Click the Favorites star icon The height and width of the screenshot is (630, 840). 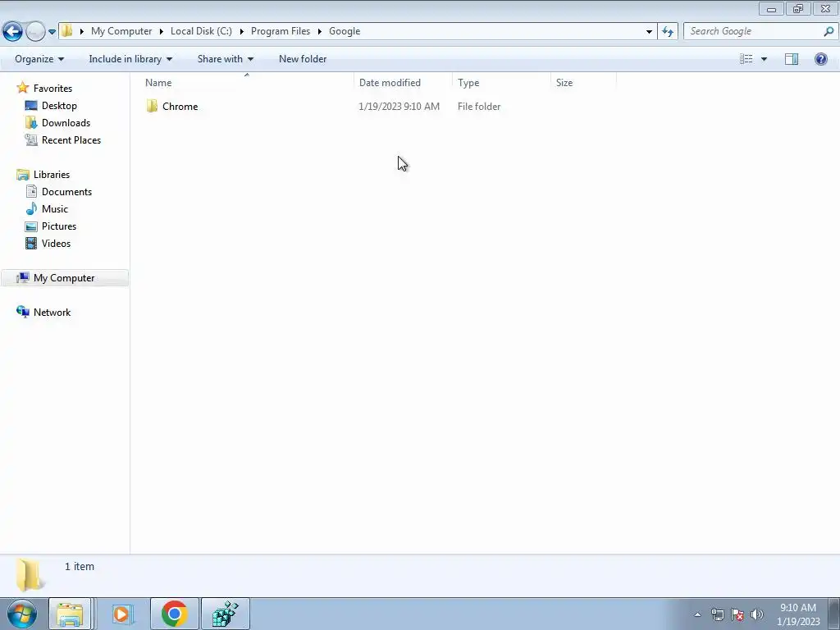22,88
